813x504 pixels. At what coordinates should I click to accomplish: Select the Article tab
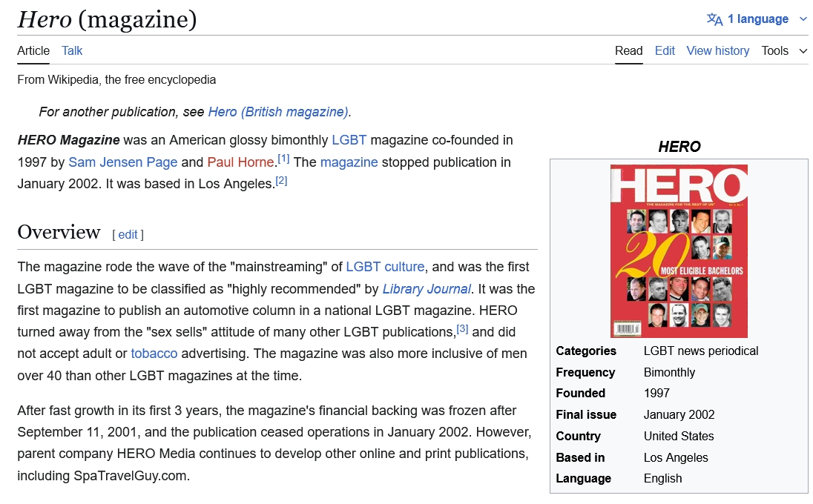[33, 50]
